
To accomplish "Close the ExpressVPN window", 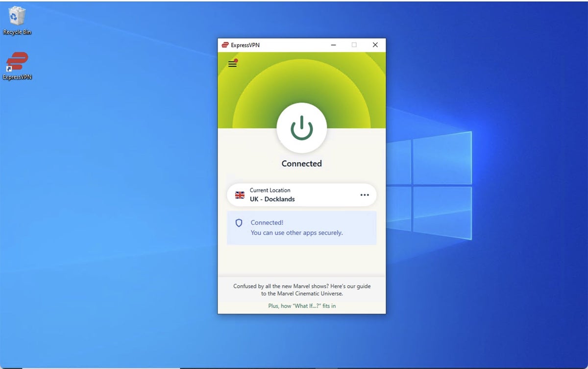I will [x=375, y=45].
